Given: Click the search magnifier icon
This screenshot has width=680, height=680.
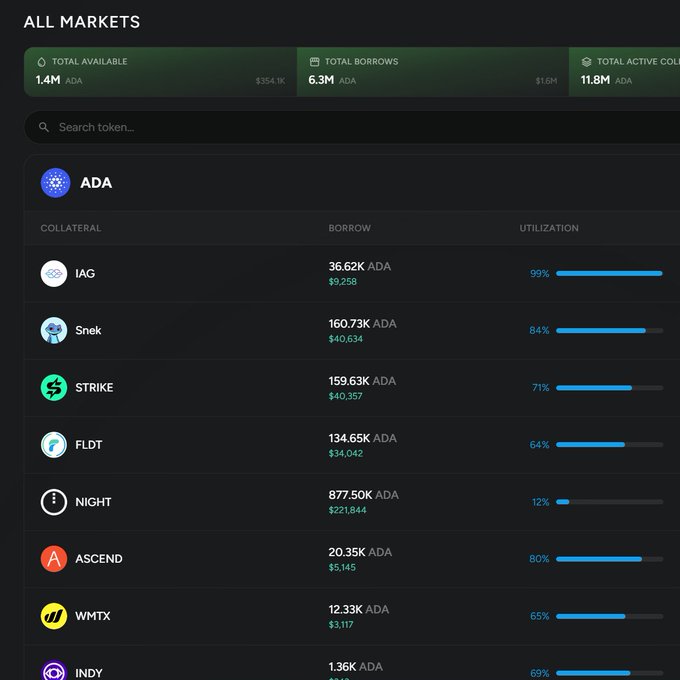Looking at the screenshot, I should pyautogui.click(x=44, y=127).
